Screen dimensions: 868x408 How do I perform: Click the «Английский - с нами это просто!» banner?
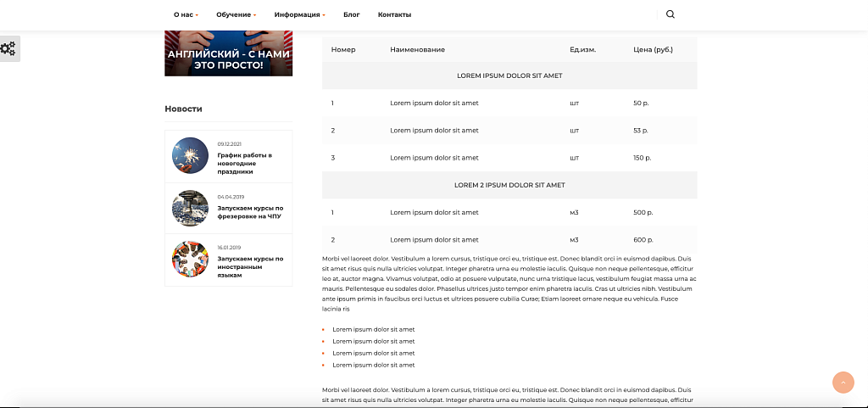coord(229,53)
